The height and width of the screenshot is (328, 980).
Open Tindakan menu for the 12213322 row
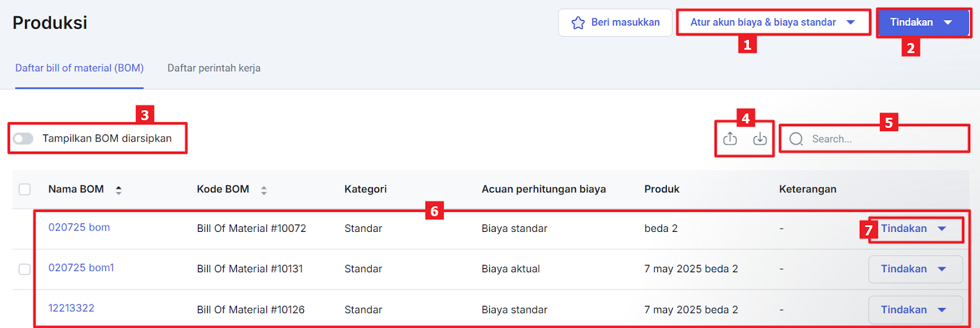[914, 310]
